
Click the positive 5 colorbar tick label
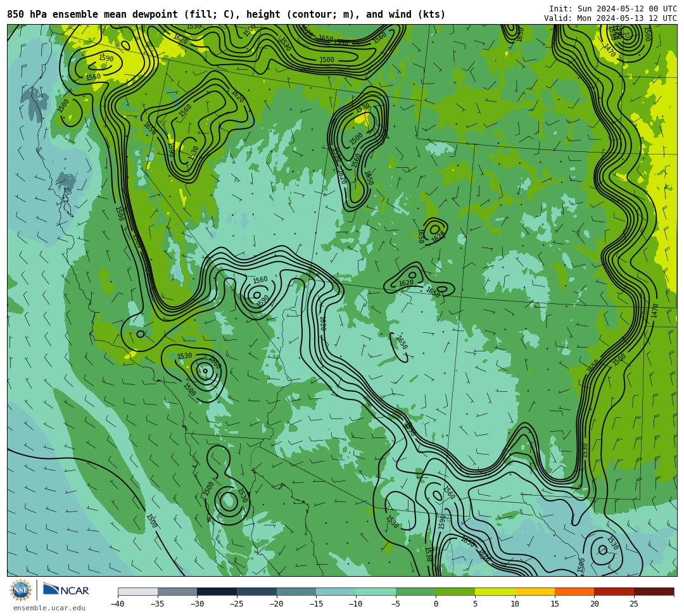[476, 604]
